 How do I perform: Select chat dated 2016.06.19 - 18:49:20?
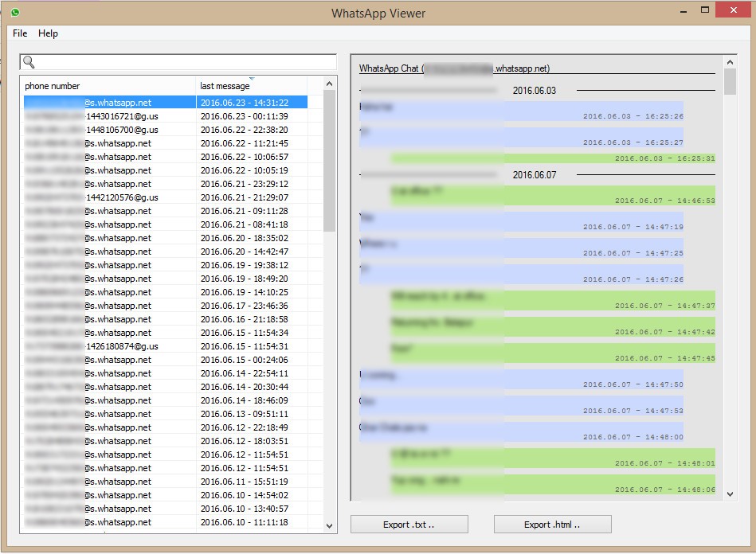point(166,279)
